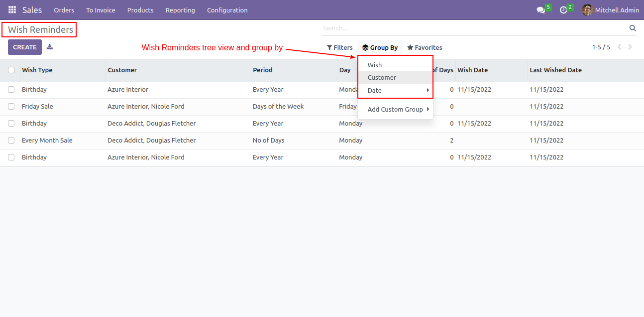Open the Filters dropdown
The width and height of the screenshot is (644, 317).
[x=339, y=48]
